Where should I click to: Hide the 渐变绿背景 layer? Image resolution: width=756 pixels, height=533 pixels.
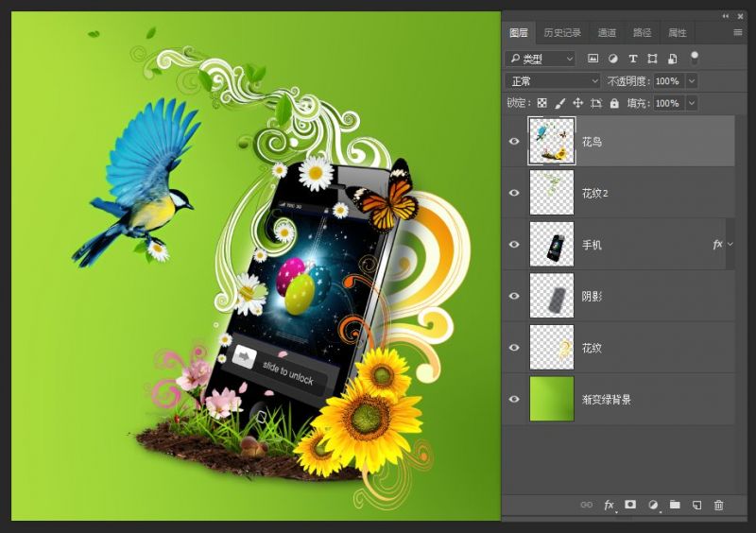[514, 400]
